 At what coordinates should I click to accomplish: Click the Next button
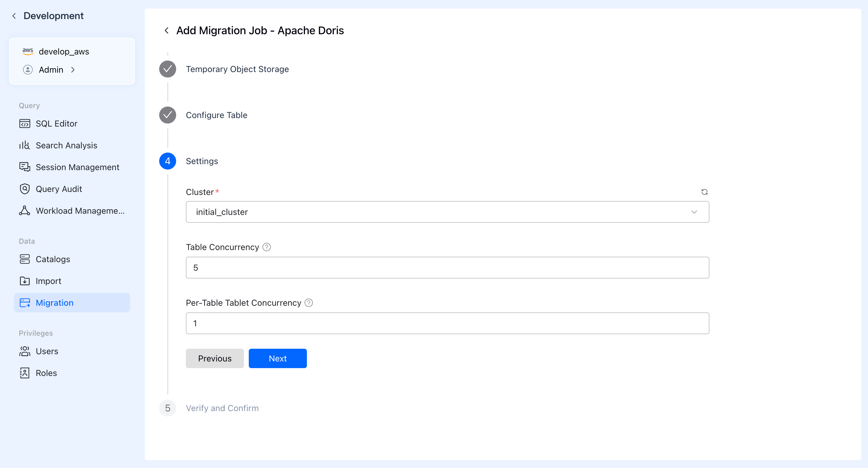[x=277, y=358]
